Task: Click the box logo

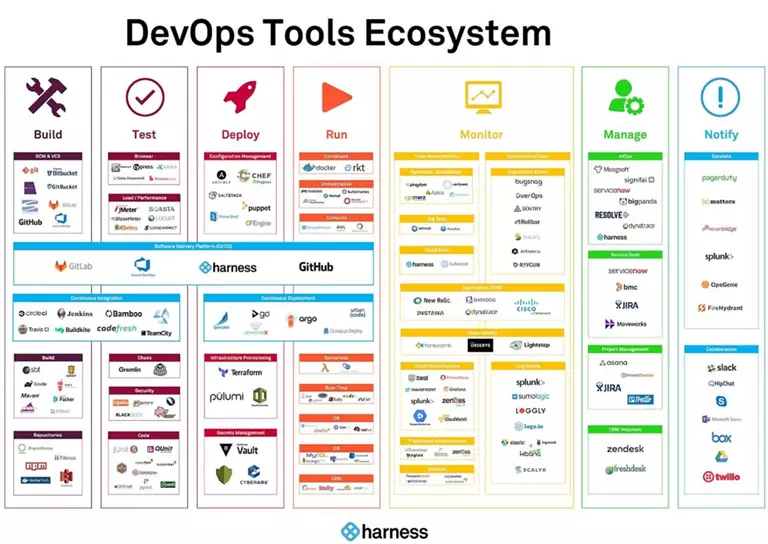Action: click(x=721, y=437)
